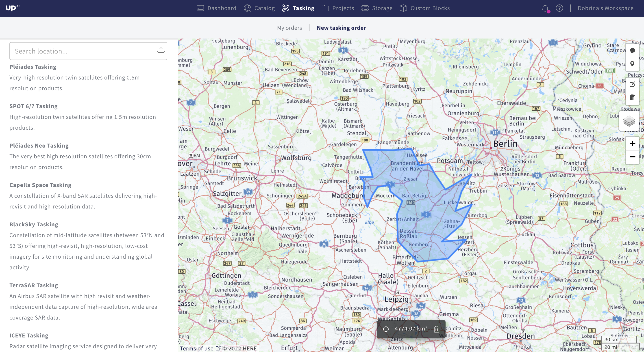Zoom in on the map

pos(632,143)
